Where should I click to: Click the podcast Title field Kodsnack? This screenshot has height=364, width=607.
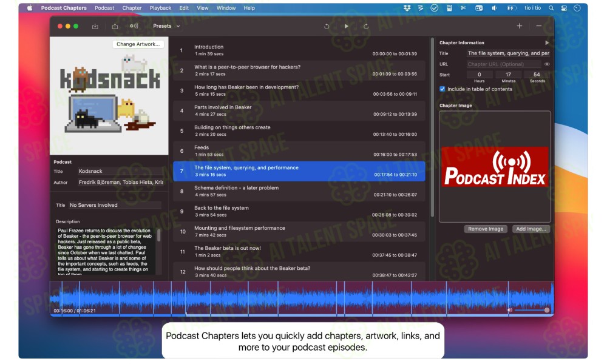pyautogui.click(x=121, y=171)
